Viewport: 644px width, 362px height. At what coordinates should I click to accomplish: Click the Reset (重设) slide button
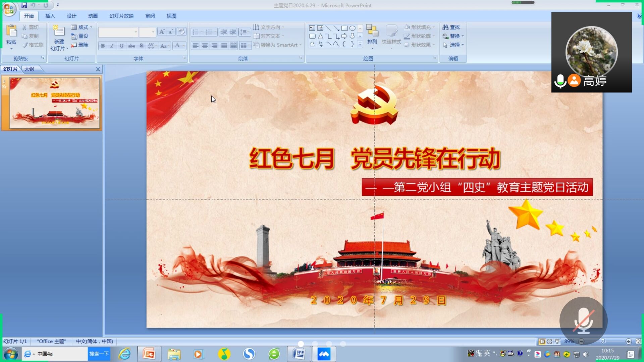point(80,36)
